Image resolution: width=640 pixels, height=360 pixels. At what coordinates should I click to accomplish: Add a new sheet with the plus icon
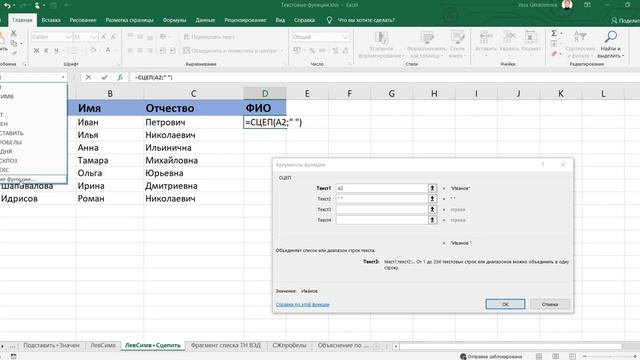(x=376, y=346)
